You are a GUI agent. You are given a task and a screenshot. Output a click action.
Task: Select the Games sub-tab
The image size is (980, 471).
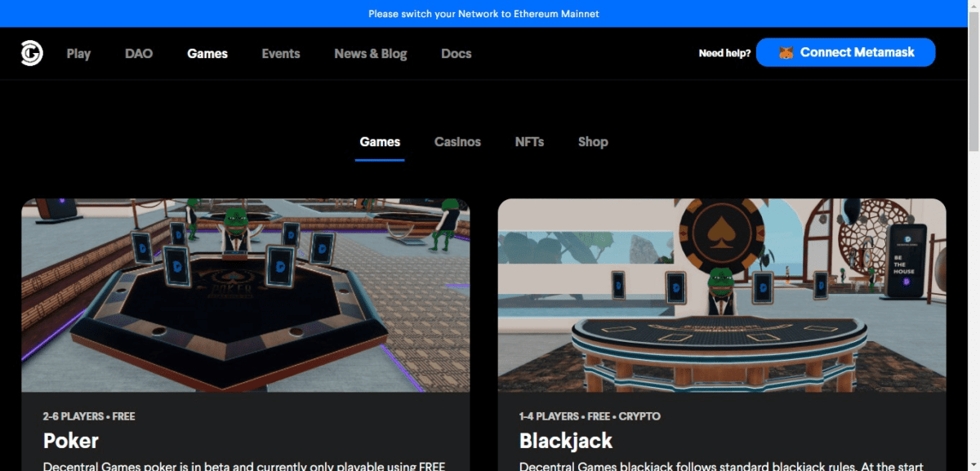(380, 142)
